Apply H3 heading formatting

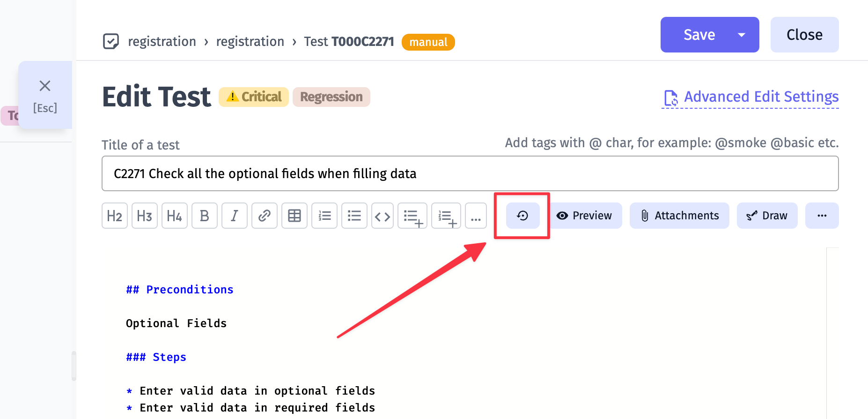[145, 216]
